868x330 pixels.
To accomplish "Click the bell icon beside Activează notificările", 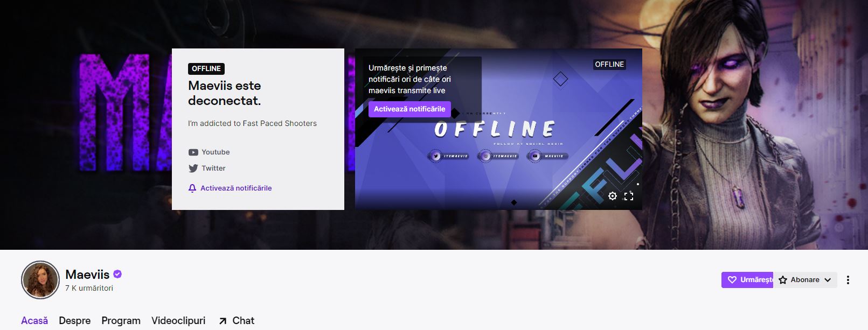I will pos(192,188).
